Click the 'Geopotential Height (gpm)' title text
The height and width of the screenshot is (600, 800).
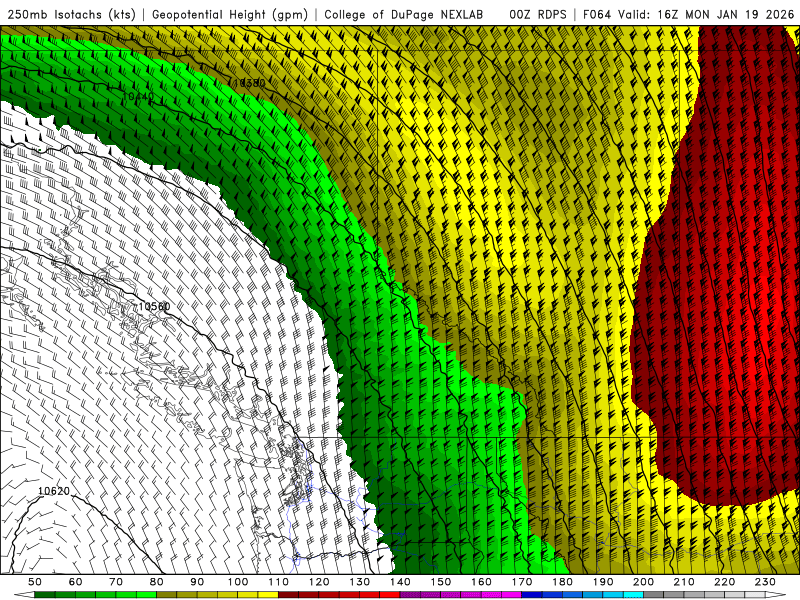[230, 15]
